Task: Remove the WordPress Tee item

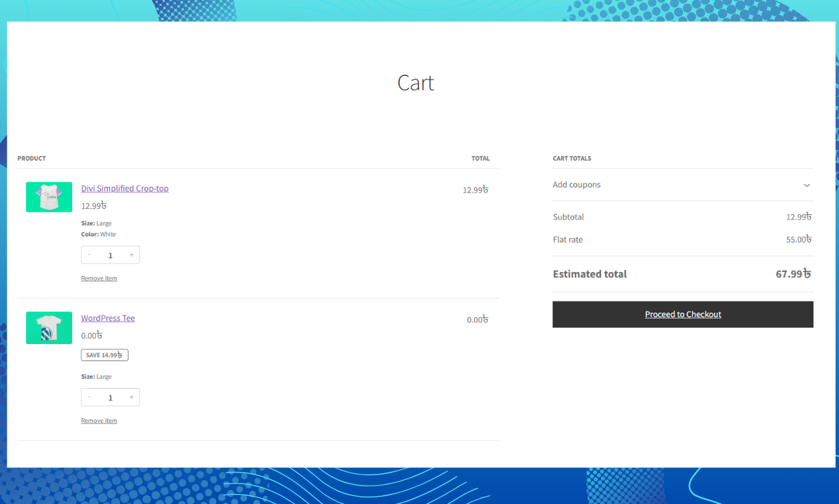Action: pyautogui.click(x=99, y=420)
